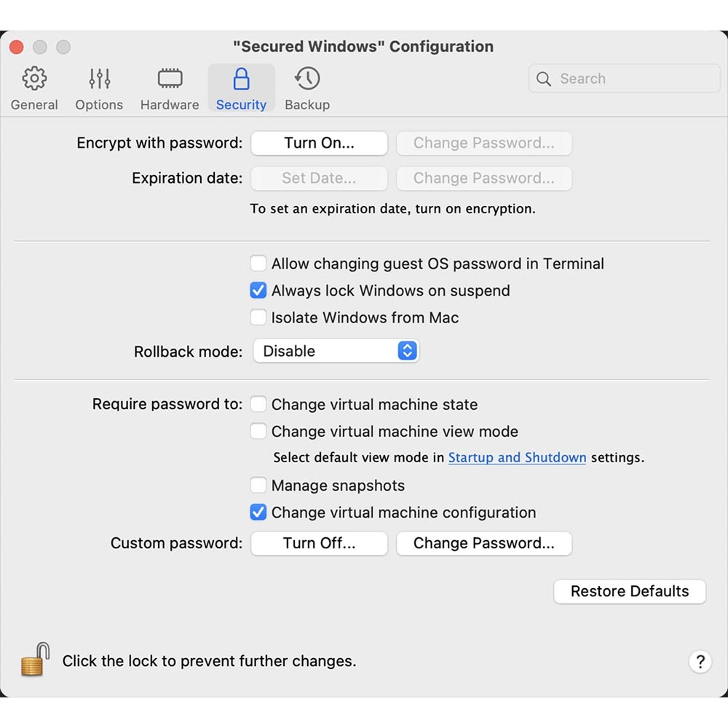Select the Options sliders icon
This screenshot has width=728, height=728.
(99, 79)
